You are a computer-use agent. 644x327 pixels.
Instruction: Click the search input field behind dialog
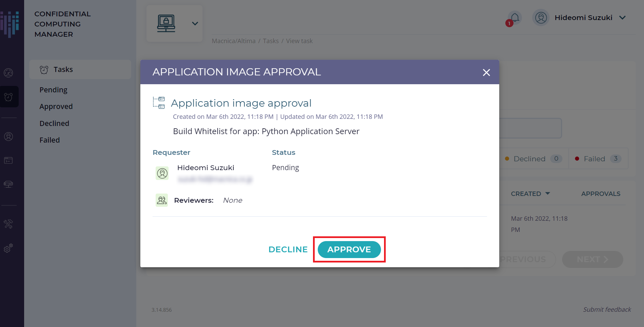click(530, 128)
